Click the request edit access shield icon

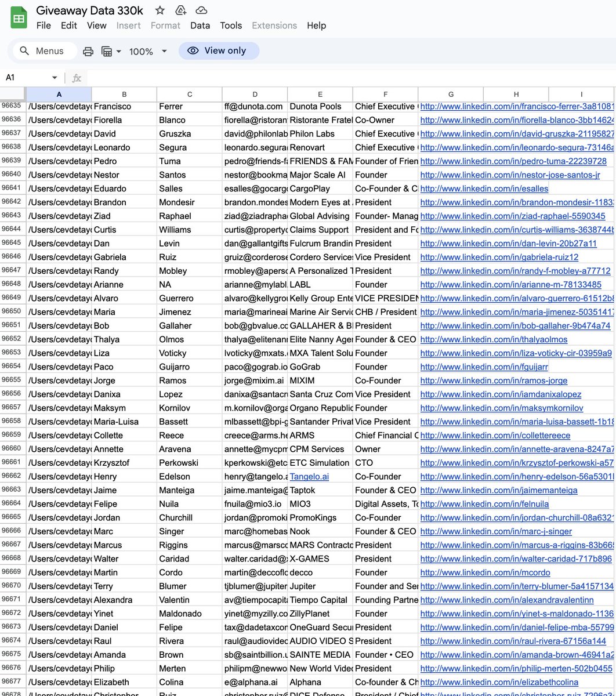(180, 10)
